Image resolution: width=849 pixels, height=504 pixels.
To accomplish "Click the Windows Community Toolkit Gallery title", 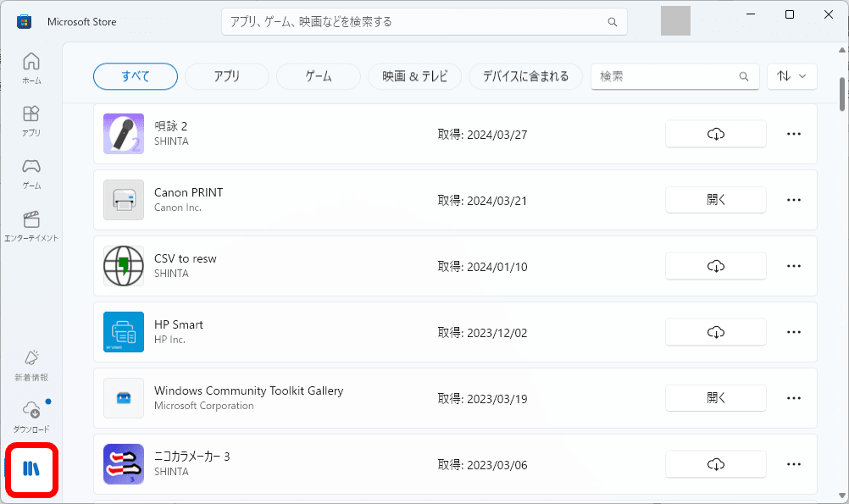I will click(x=248, y=390).
